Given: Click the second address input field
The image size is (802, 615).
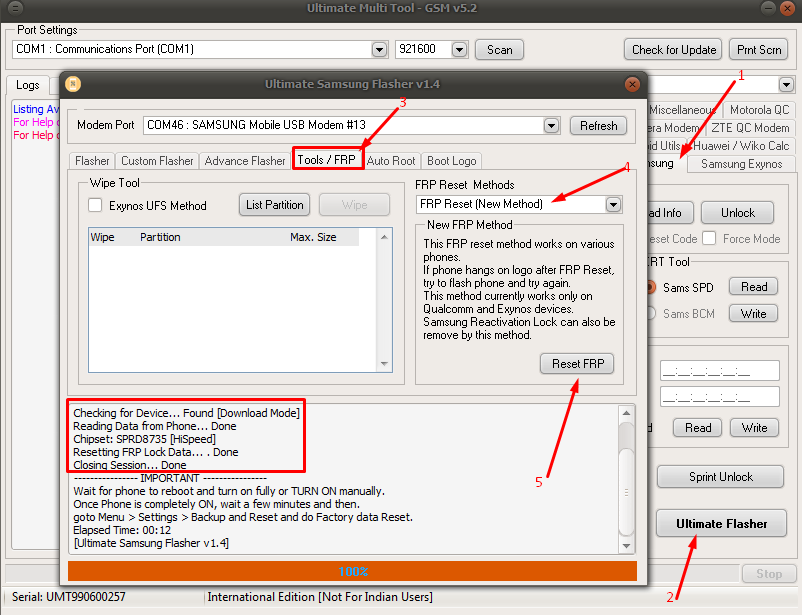Looking at the screenshot, I should click(720, 397).
